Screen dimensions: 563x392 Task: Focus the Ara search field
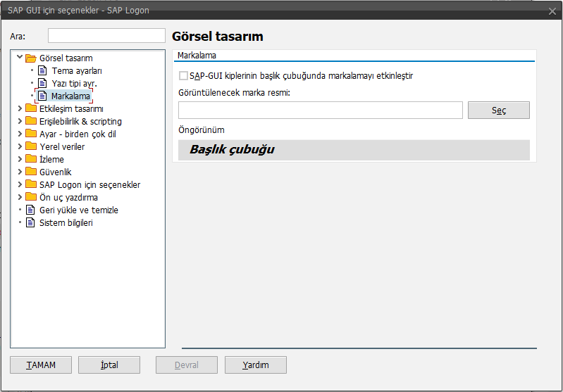[106, 36]
